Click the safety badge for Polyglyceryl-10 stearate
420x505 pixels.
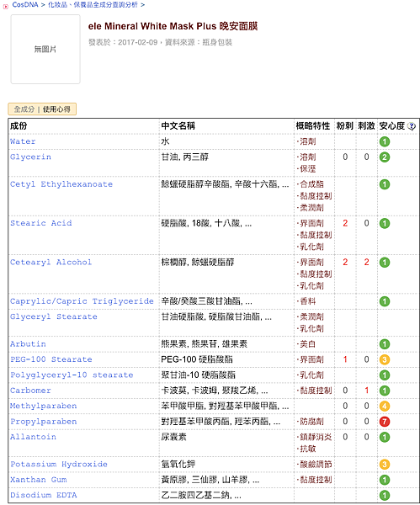(385, 375)
